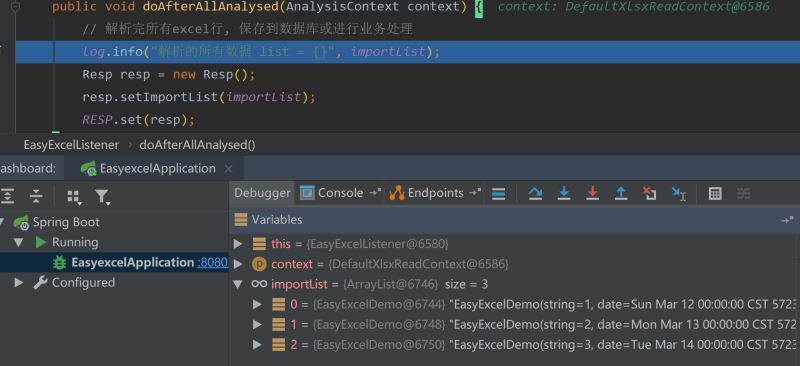This screenshot has height=366, width=800.
Task: Open the Evaluate Expression calculator icon
Action: 715,193
